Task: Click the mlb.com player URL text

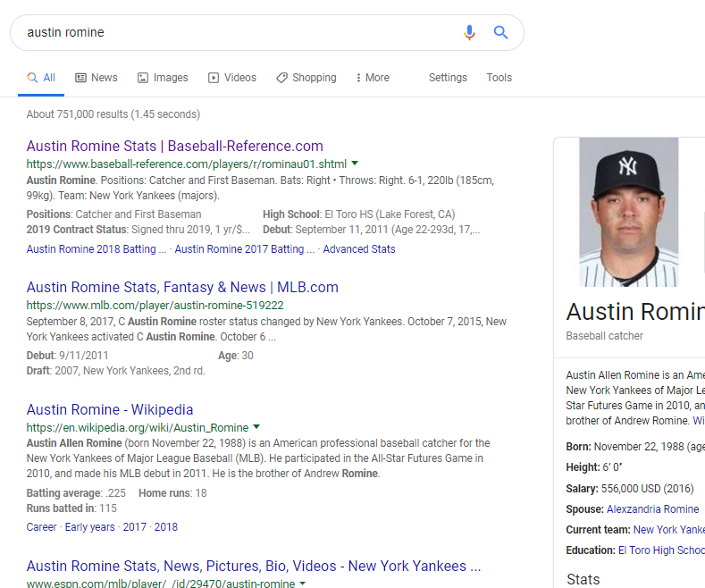Action: tap(155, 306)
